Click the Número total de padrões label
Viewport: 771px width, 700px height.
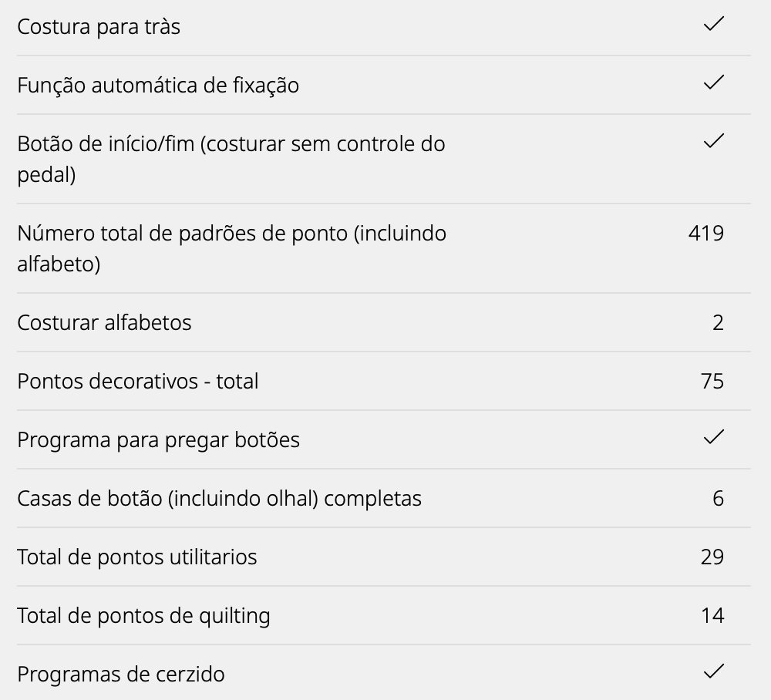(x=231, y=248)
